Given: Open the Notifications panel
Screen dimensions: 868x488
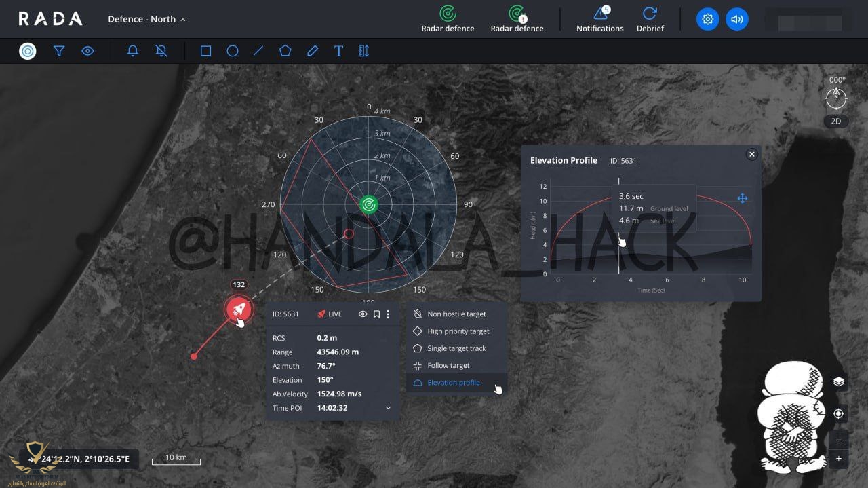Looking at the screenshot, I should tap(600, 19).
